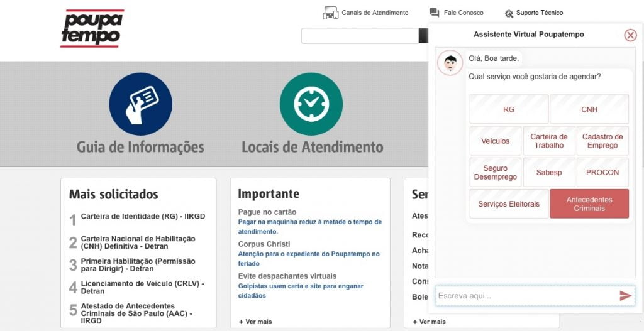The width and height of the screenshot is (644, 331).
Task: Open CNH Definitiva - Detran link
Action: 138,242
